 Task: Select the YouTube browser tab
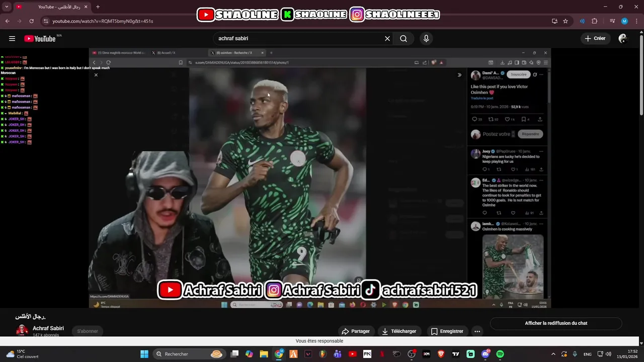click(52, 7)
